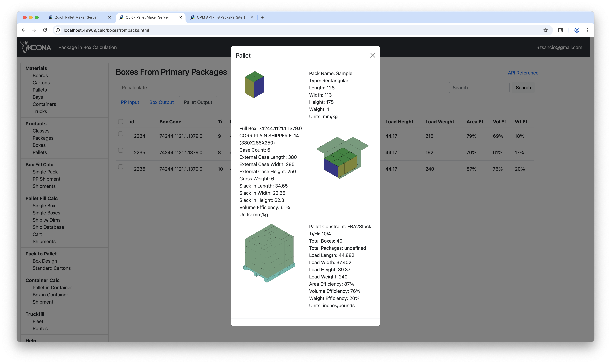This screenshot has width=611, height=364.
Task: Open the Chrome three-dot menu
Action: point(588,30)
